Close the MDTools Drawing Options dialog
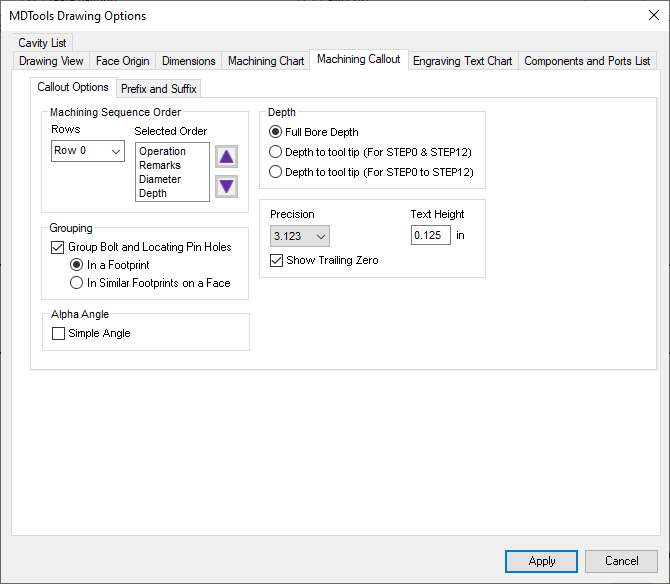This screenshot has height=584, width=670. click(x=653, y=15)
